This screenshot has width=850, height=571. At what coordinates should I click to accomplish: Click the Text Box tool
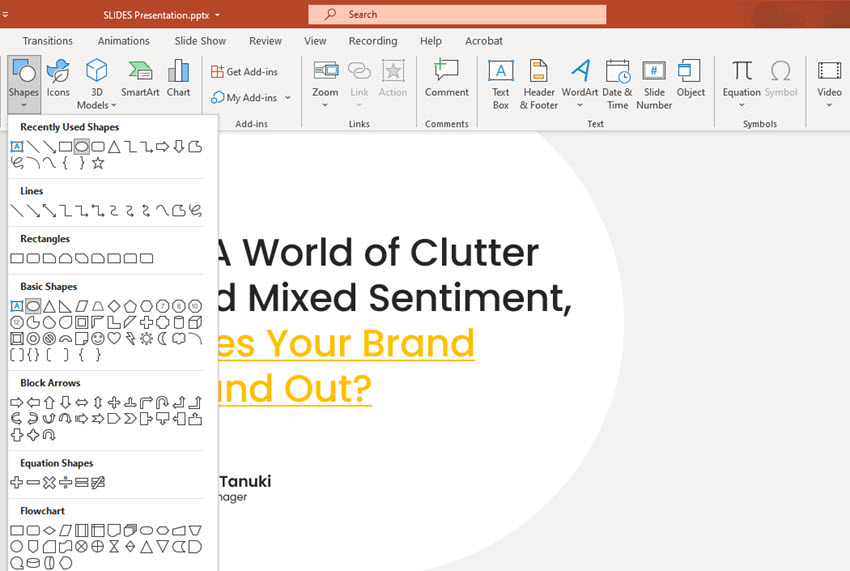pyautogui.click(x=500, y=81)
